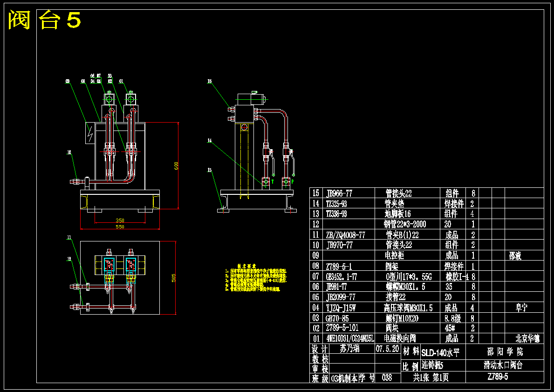Select supplier cell 阜宁
Image resolution: width=554 pixels, height=392 pixels.
521,308
